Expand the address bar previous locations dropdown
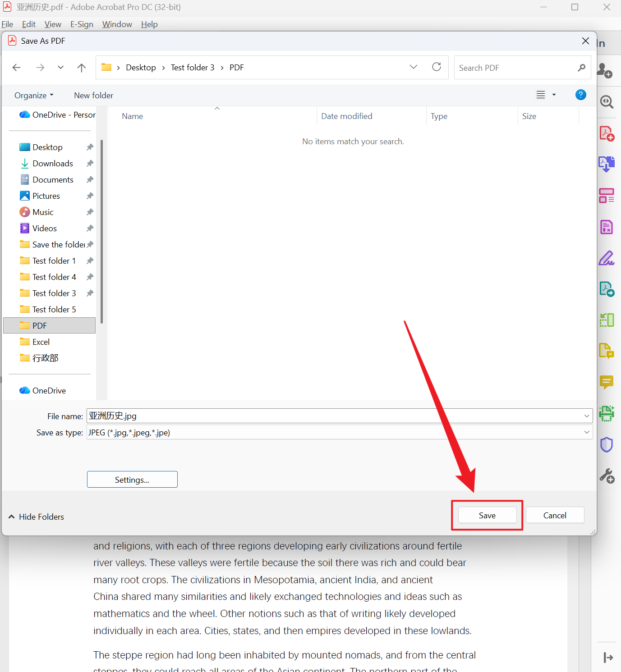 [414, 67]
